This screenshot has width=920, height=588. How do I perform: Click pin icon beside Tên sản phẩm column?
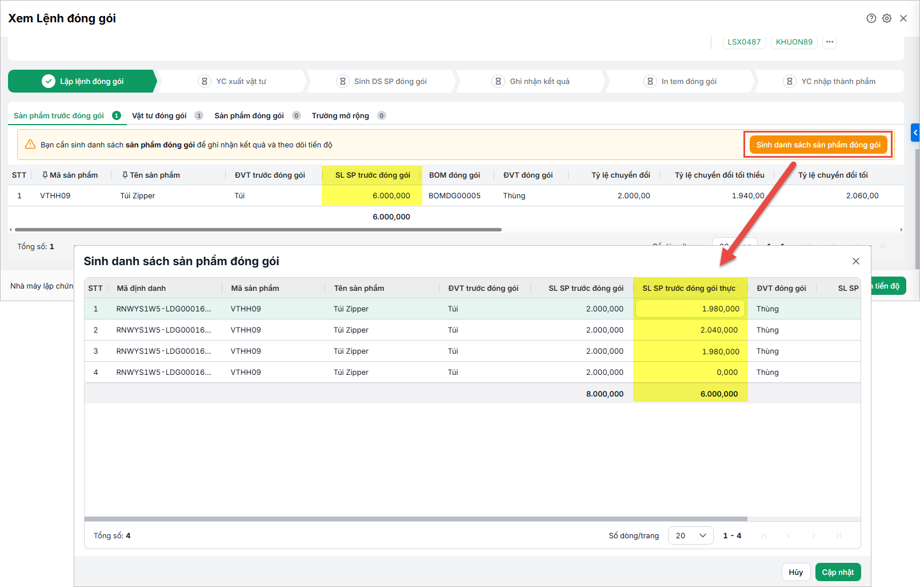(125, 175)
